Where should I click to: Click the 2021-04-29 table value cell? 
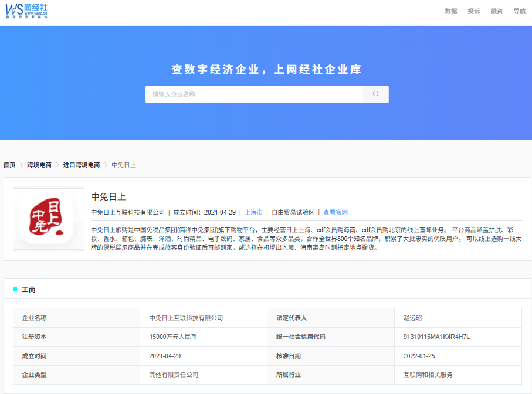pos(203,356)
